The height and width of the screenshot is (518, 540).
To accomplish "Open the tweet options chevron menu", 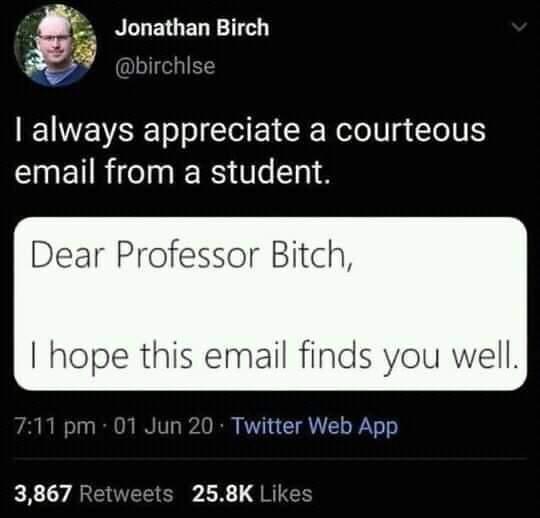I will point(519,27).
